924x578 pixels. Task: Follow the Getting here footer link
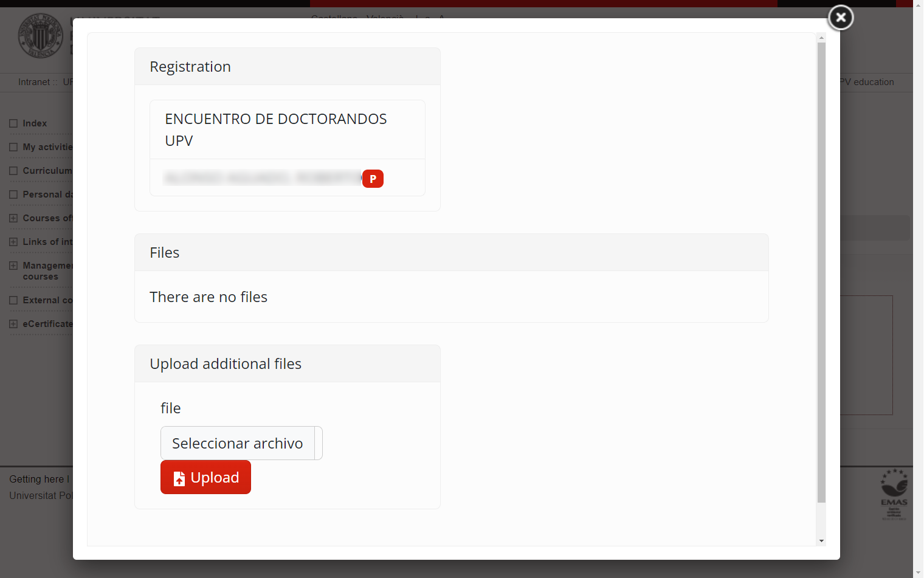(36, 479)
